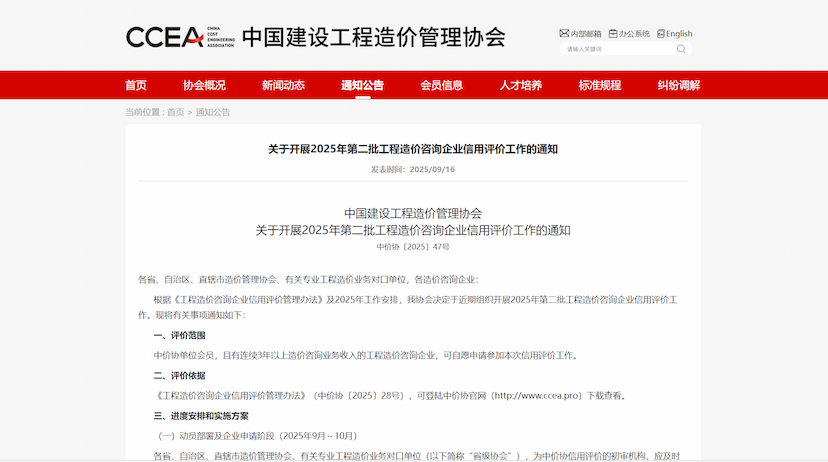
Task: Open the 新闻动态 menu item
Action: [x=283, y=85]
